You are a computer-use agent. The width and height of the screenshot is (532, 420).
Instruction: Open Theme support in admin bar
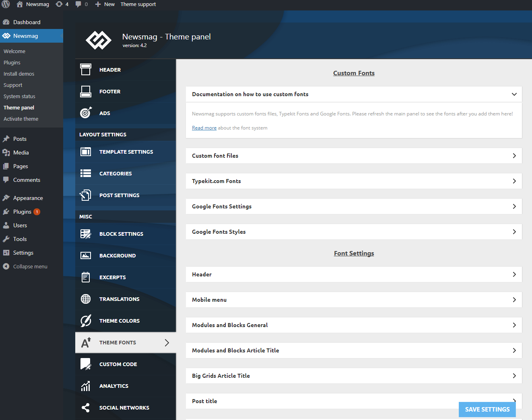(x=138, y=4)
